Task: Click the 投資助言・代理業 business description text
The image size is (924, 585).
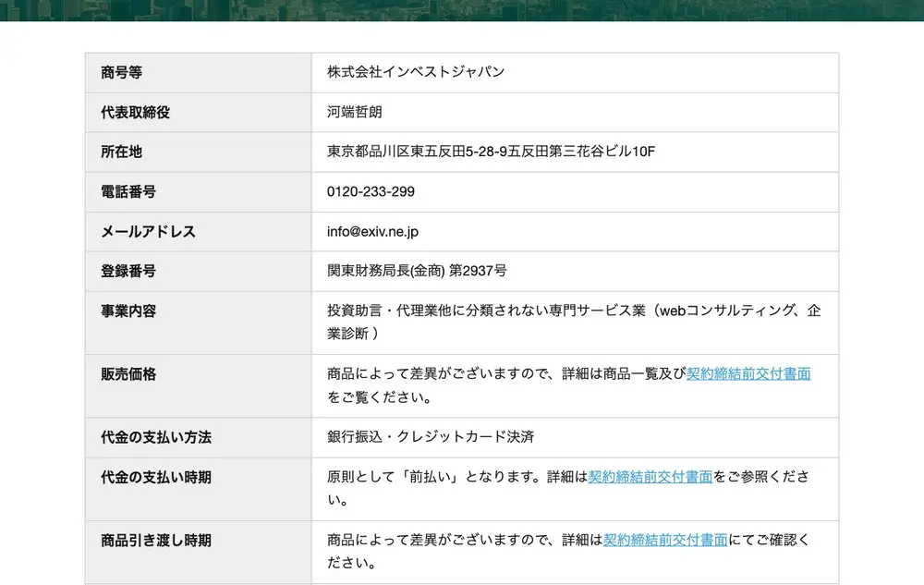Action: 575,323
